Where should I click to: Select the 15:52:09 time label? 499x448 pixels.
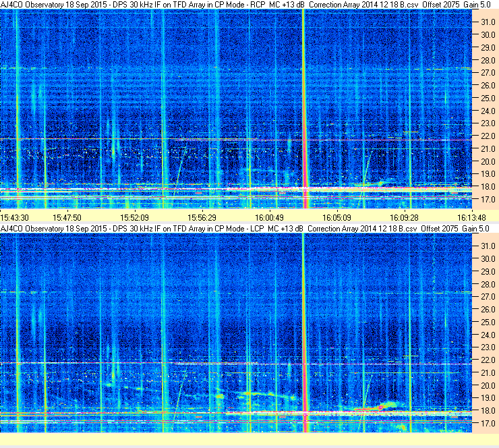tap(134, 218)
